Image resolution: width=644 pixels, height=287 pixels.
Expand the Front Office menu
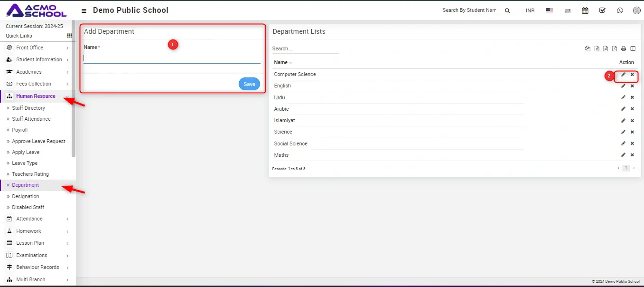coord(30,48)
